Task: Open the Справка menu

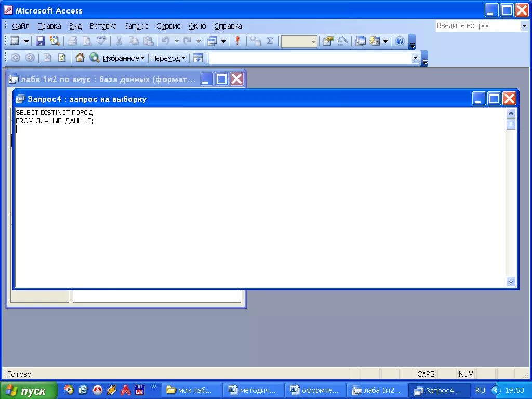Action: coord(228,26)
